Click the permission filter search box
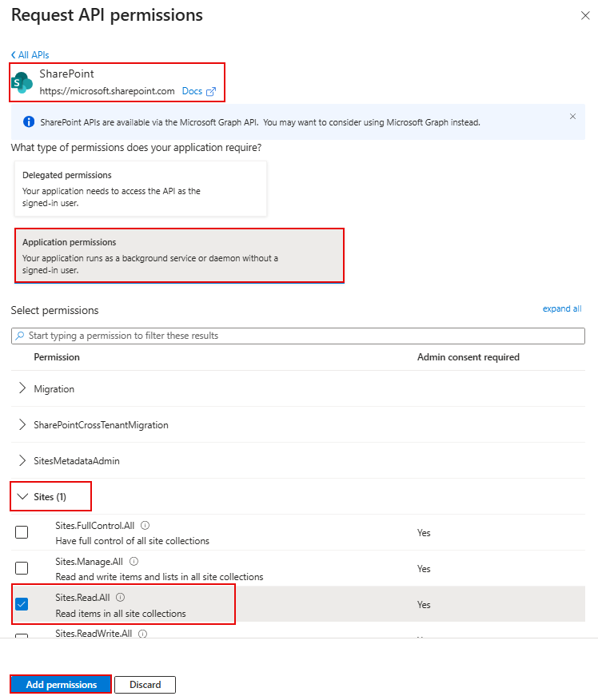Image resolution: width=598 pixels, height=700 pixels. click(x=297, y=336)
